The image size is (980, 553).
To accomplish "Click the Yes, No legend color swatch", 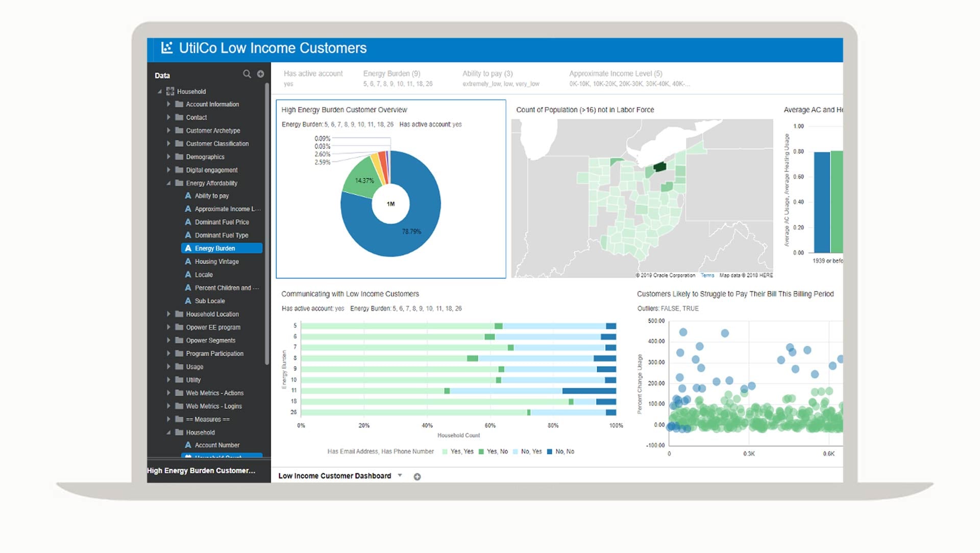I will pos(481,451).
